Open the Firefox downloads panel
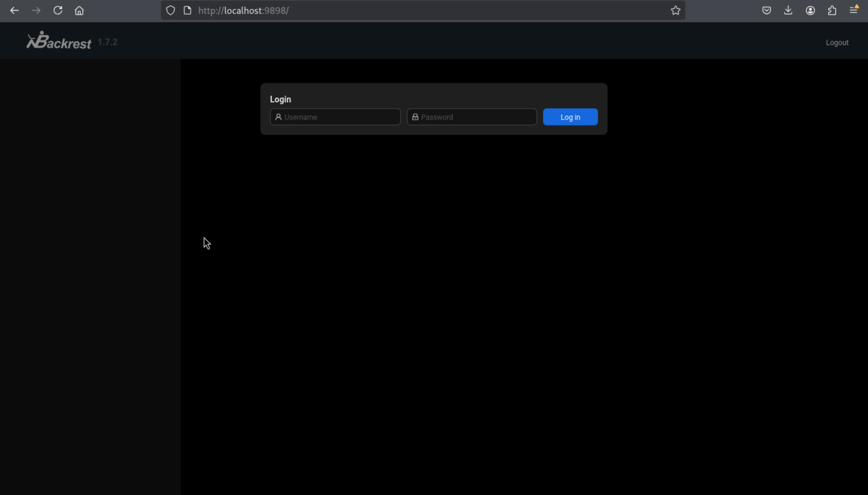This screenshot has height=495, width=868. click(788, 11)
